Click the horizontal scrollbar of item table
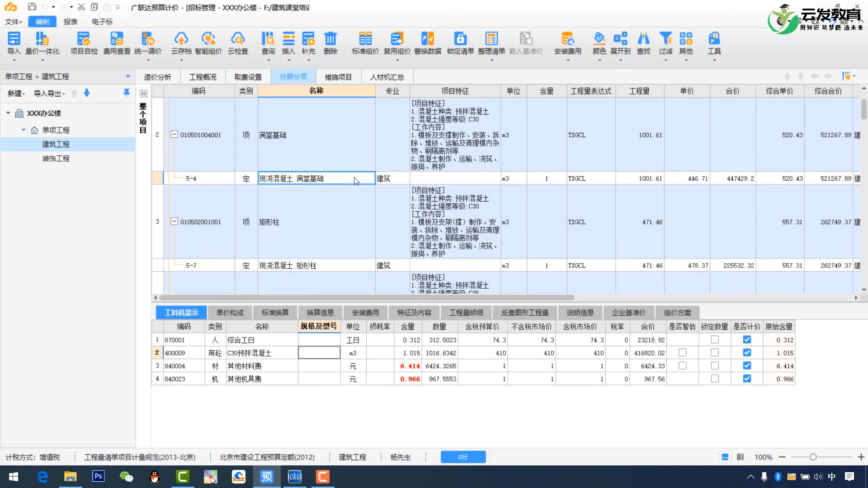 pos(367,298)
